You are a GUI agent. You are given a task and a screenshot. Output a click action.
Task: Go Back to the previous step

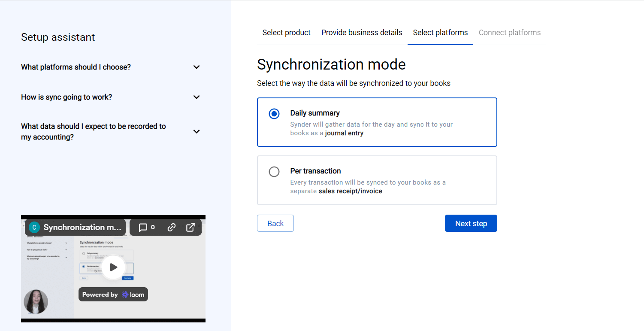click(275, 223)
